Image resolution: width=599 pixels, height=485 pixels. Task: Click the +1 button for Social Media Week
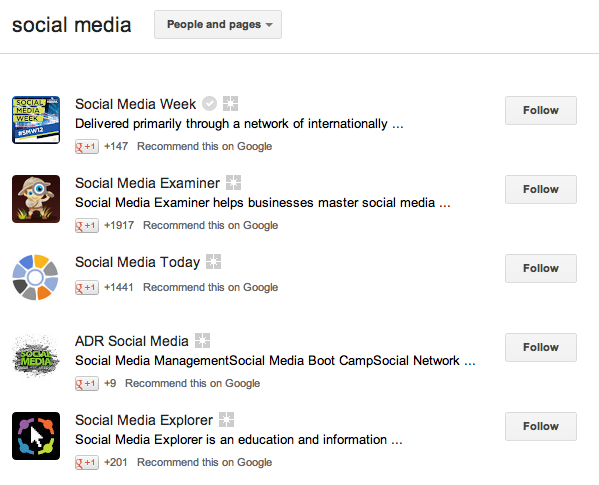click(87, 146)
